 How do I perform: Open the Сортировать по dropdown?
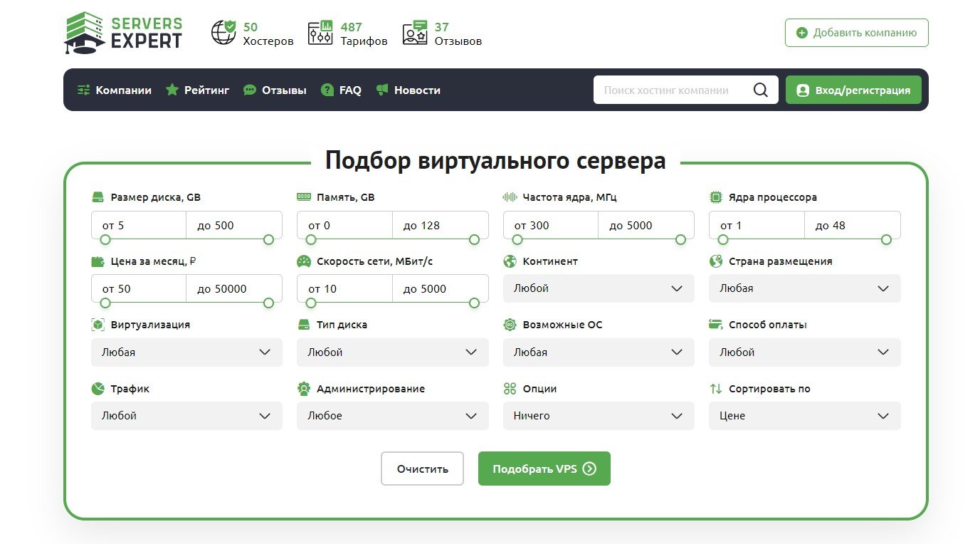(x=805, y=416)
